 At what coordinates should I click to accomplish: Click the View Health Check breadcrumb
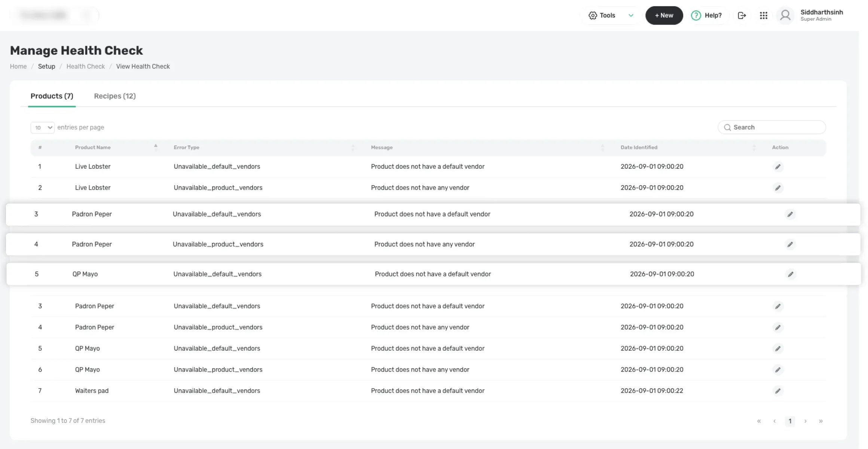pos(143,66)
